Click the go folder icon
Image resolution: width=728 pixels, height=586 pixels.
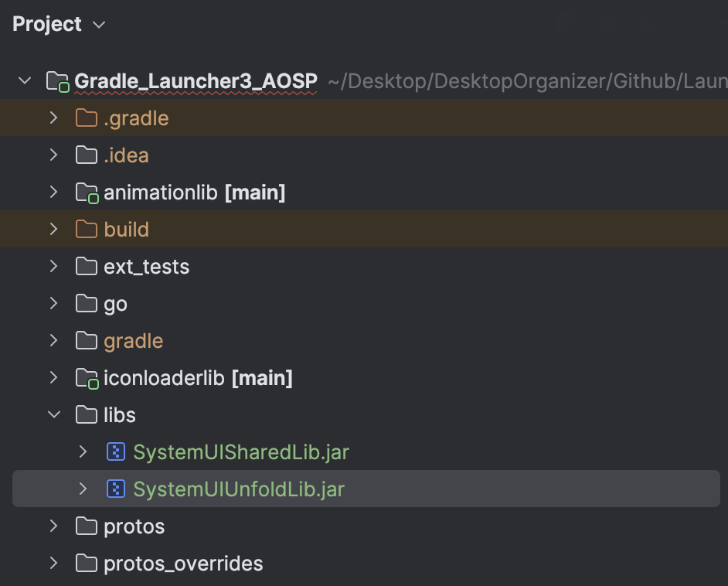[87, 304]
